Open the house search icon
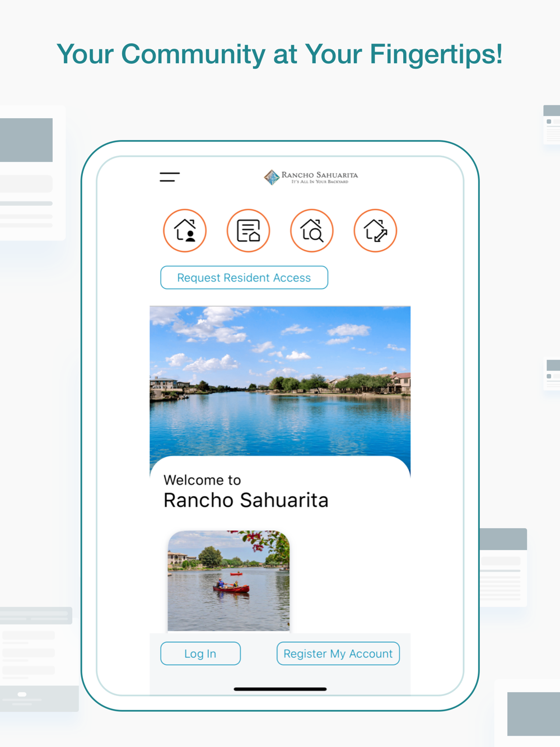 point(312,231)
